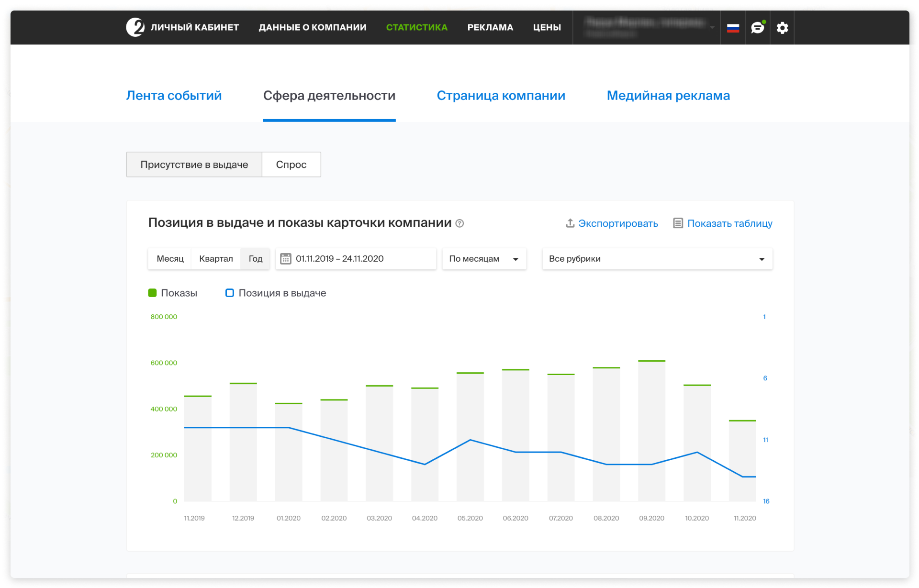The width and height of the screenshot is (919, 588).
Task: Open the Все рубрики dropdown
Action: point(657,259)
